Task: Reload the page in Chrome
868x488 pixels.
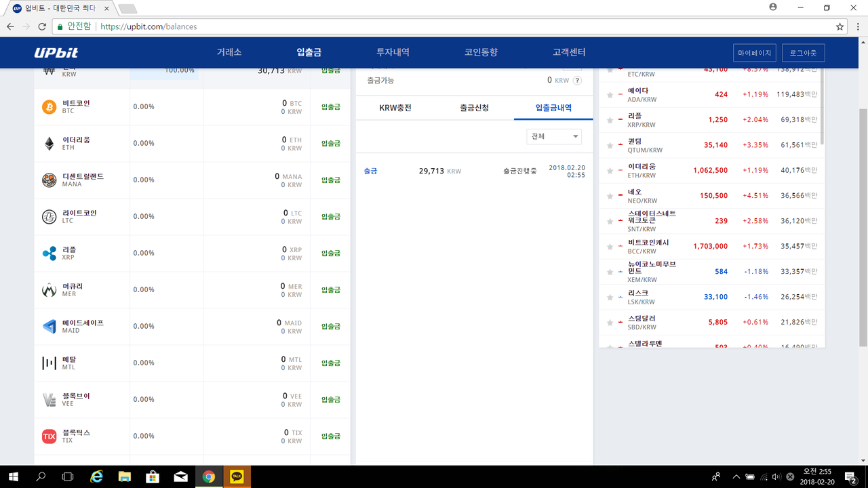Action: click(42, 26)
